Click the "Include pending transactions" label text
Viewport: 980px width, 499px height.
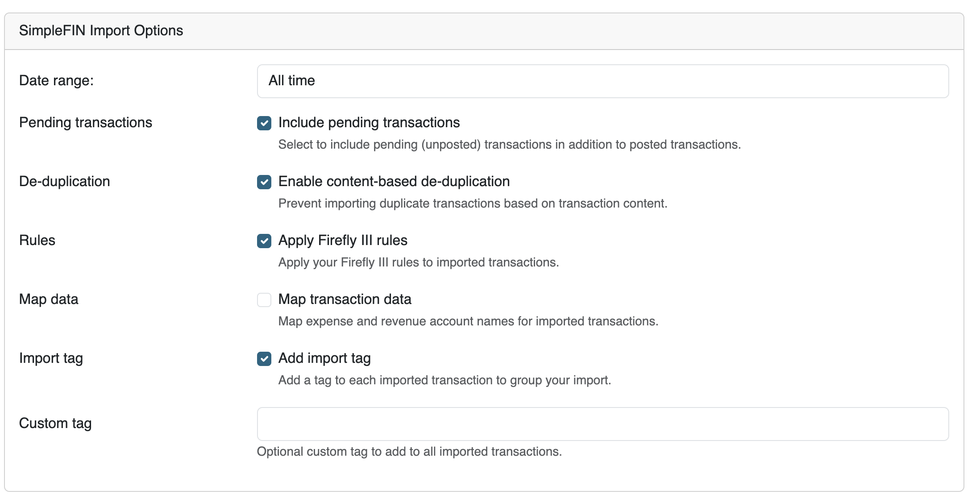(369, 123)
